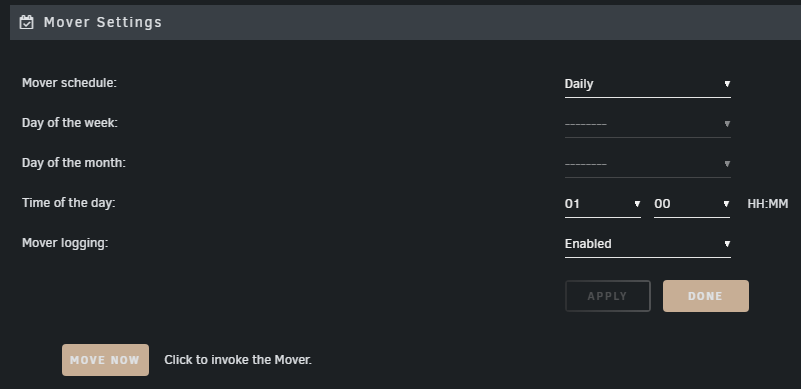Select the Mover logging label
Viewport: 801px width, 389px height.
click(x=65, y=243)
